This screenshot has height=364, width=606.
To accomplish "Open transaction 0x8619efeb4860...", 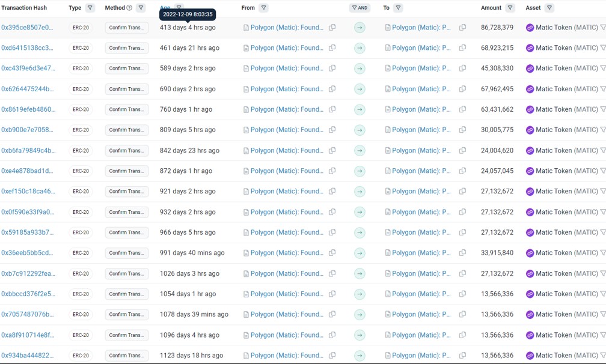I will point(28,109).
